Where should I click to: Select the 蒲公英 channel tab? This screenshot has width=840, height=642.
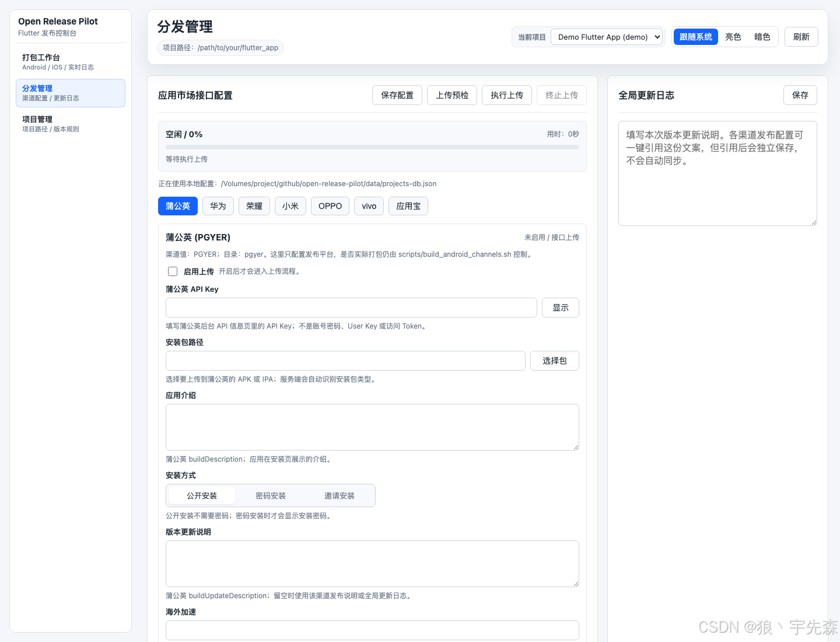coord(178,206)
